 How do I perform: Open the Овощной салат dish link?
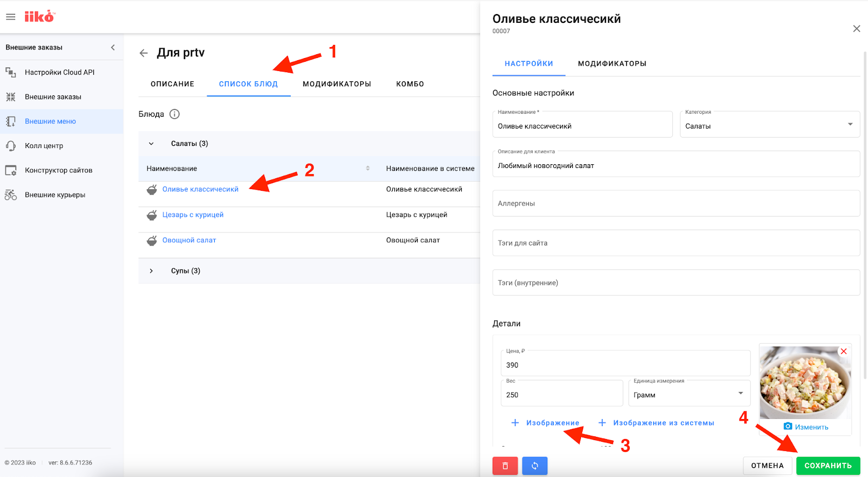(x=189, y=240)
